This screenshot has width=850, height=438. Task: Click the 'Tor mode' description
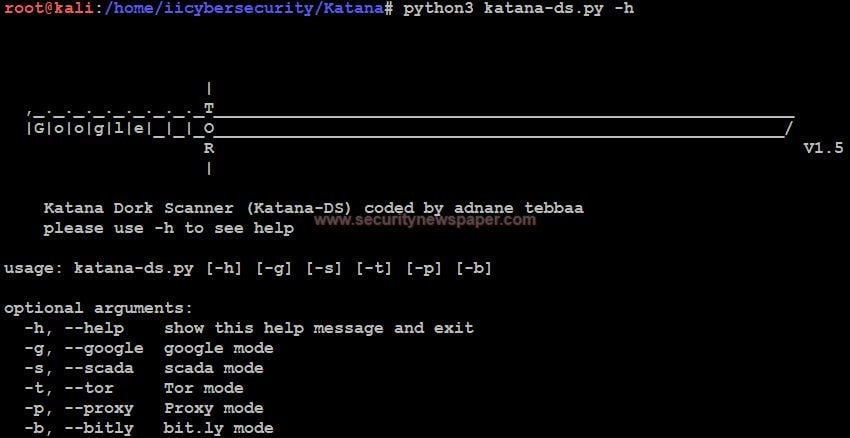pos(204,388)
